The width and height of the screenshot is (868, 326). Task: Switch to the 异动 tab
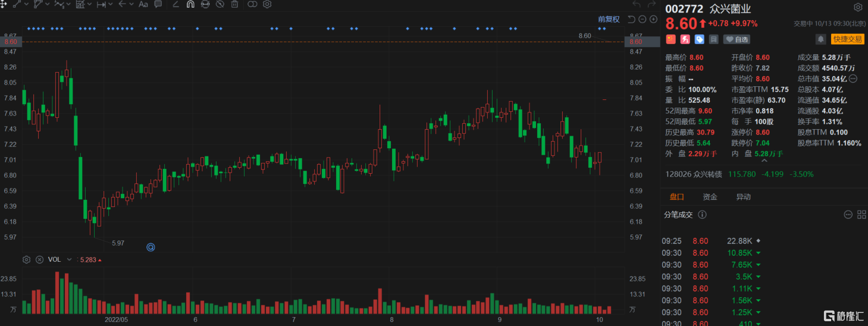(x=743, y=197)
